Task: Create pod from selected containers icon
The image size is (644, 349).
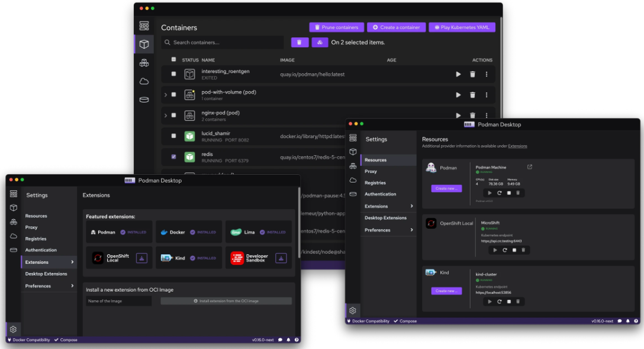Action: (320, 42)
